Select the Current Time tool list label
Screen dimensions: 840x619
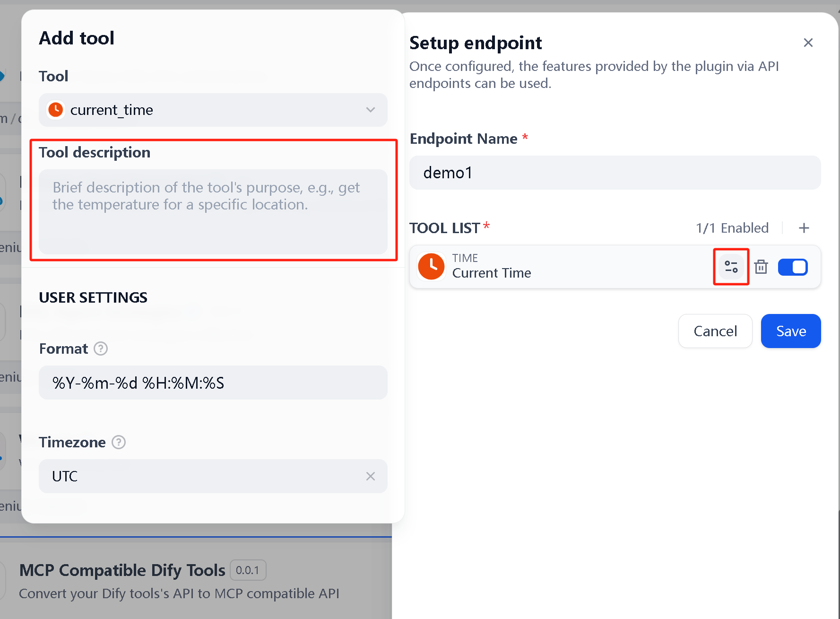[x=491, y=273]
